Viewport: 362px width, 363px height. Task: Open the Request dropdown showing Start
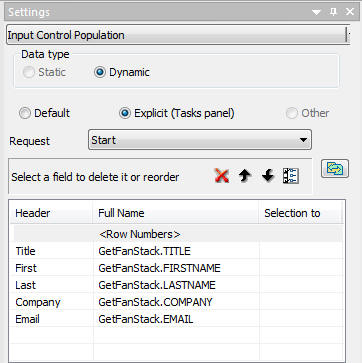200,140
